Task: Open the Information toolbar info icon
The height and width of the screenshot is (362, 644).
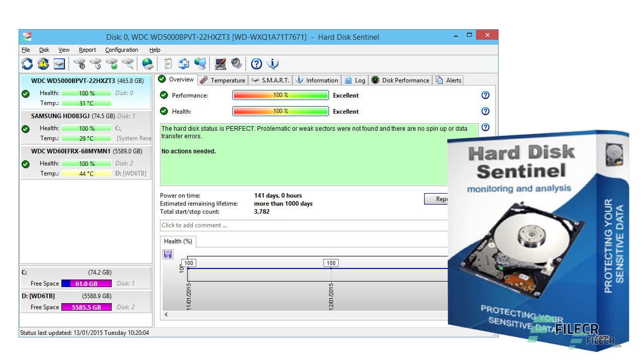Action: point(272,63)
